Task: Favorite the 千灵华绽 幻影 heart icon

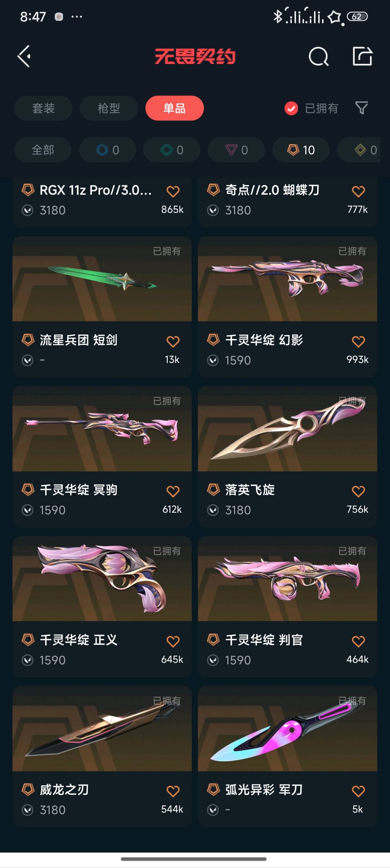Action: (358, 341)
